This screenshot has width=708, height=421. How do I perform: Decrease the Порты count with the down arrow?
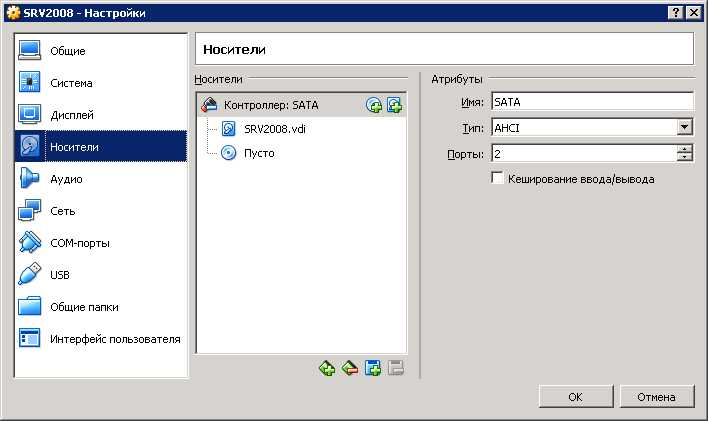(685, 157)
